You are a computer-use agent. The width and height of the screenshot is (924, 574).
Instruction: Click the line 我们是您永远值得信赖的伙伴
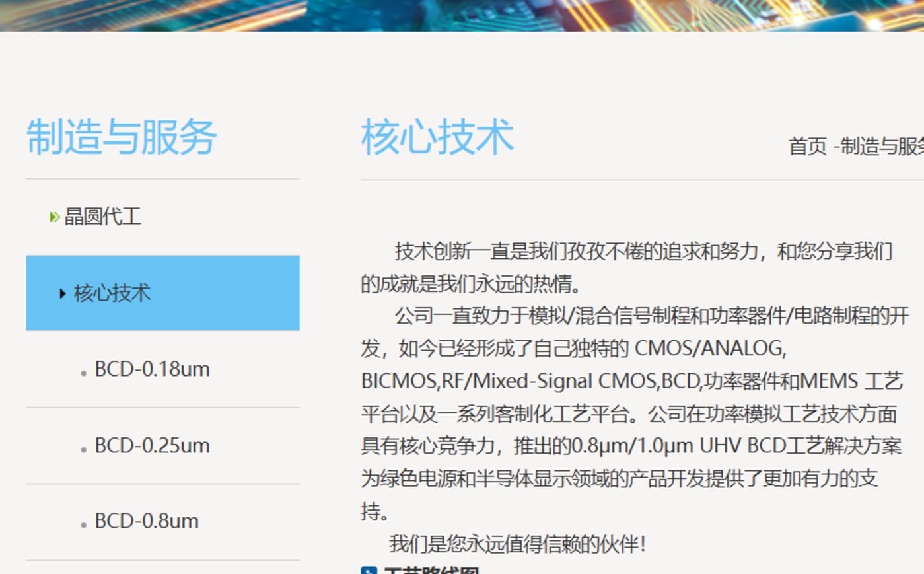tap(517, 544)
